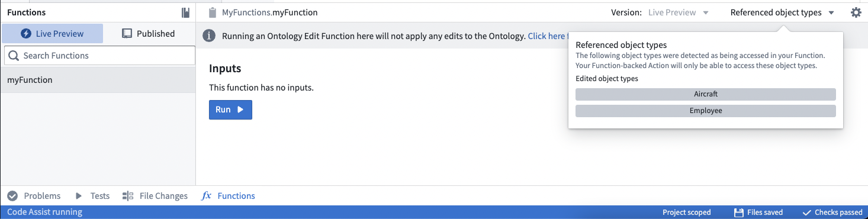Open the documentation book icon

(x=186, y=12)
